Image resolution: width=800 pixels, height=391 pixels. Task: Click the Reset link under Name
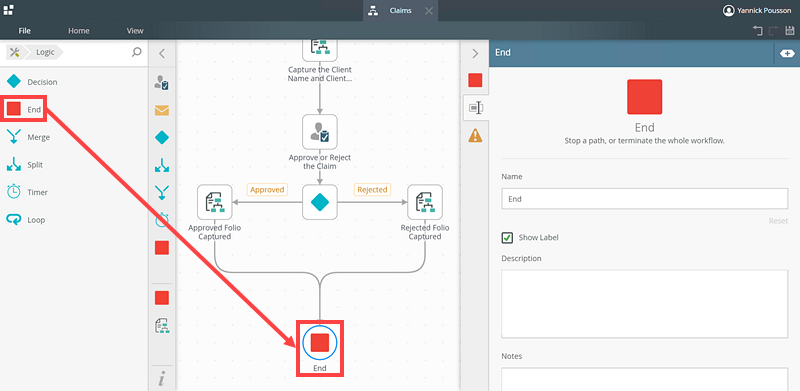[778, 221]
